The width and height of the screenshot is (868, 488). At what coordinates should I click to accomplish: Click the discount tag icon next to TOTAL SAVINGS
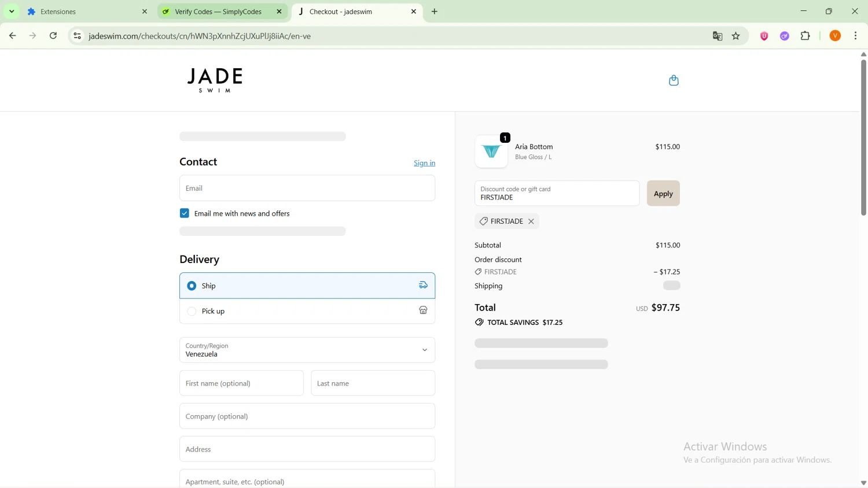(x=479, y=323)
